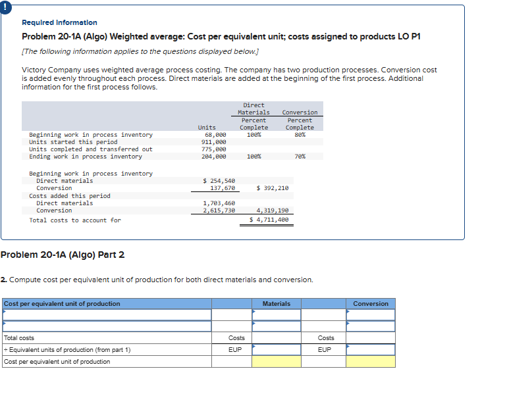Viewport: 532px width, 396px height.
Task: Click 'Problem 20-1A (Algo) Part 2' heading
Action: [63, 255]
